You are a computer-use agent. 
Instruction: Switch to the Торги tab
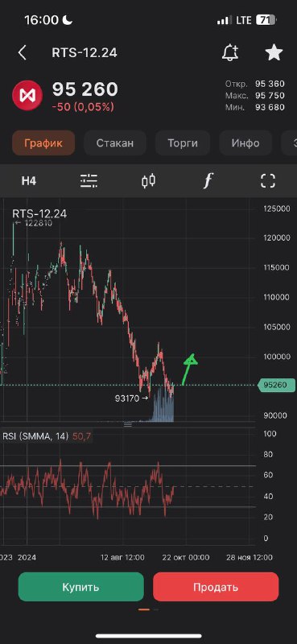(x=183, y=143)
